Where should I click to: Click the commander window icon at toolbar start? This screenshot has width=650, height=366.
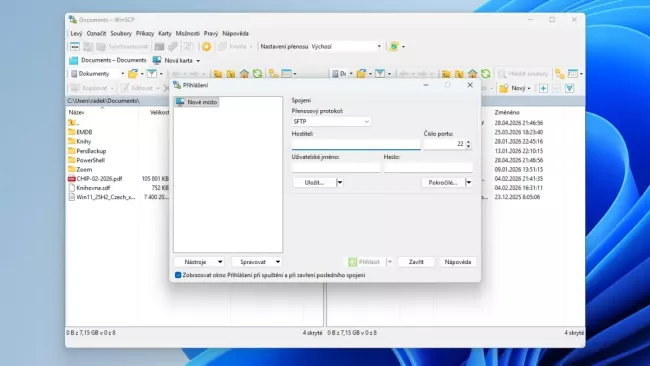75,46
